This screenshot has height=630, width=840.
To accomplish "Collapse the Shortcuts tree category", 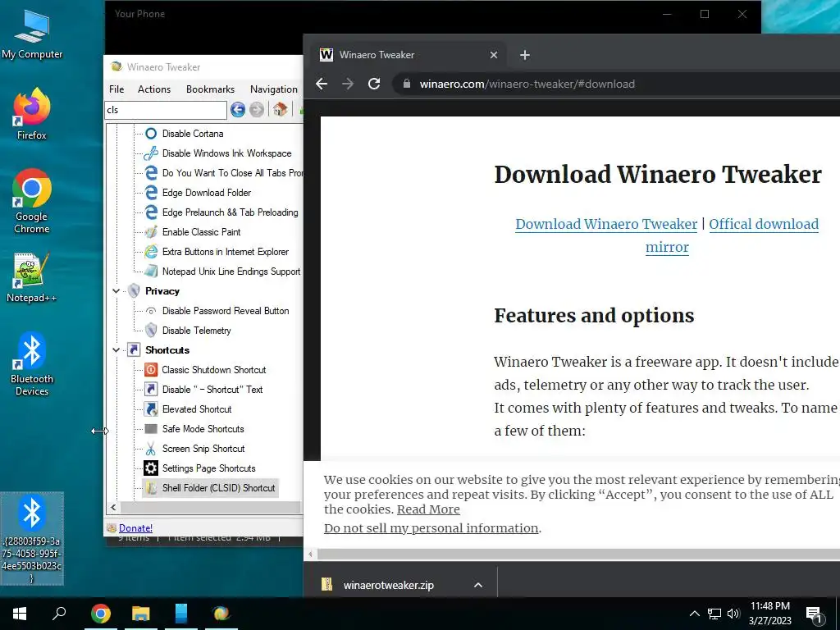I will tap(116, 349).
